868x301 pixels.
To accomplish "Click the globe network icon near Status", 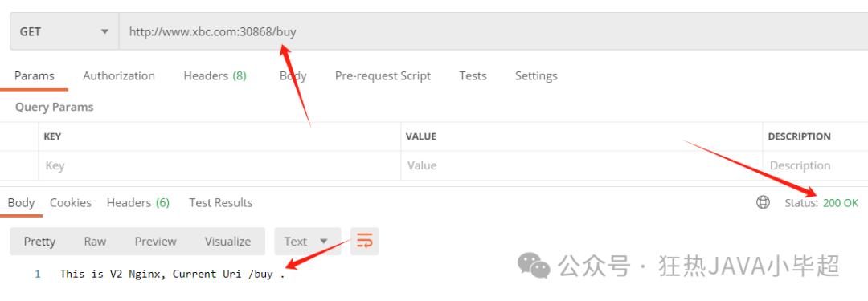I will pos(763,203).
